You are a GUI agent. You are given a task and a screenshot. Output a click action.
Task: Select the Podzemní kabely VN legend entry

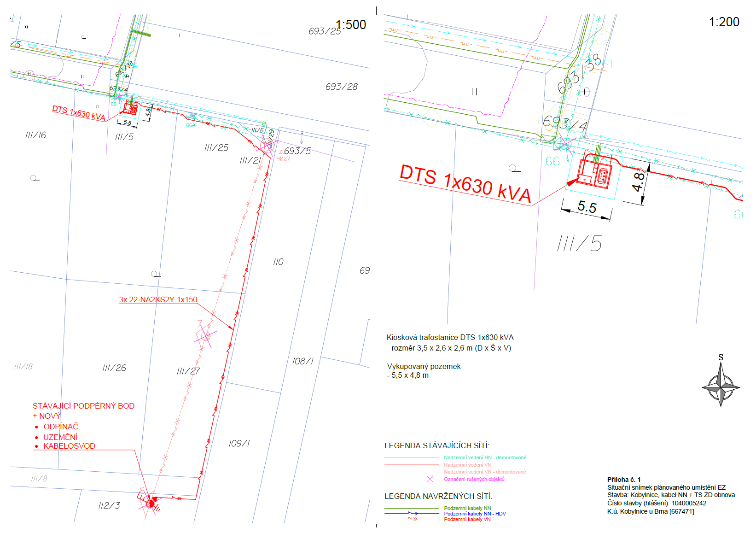point(467,519)
